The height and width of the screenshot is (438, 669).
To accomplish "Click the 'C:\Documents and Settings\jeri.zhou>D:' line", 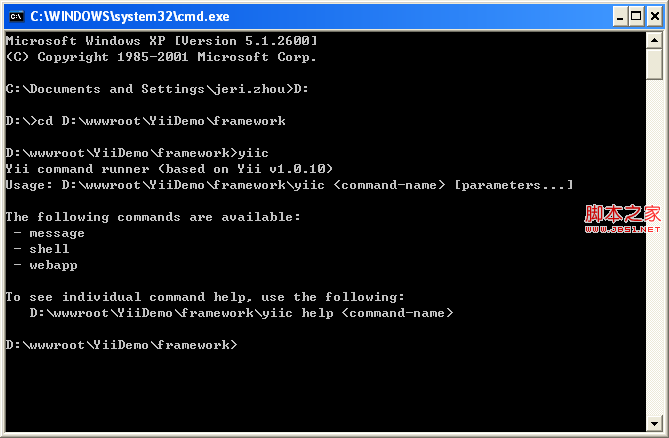I will [x=157, y=89].
